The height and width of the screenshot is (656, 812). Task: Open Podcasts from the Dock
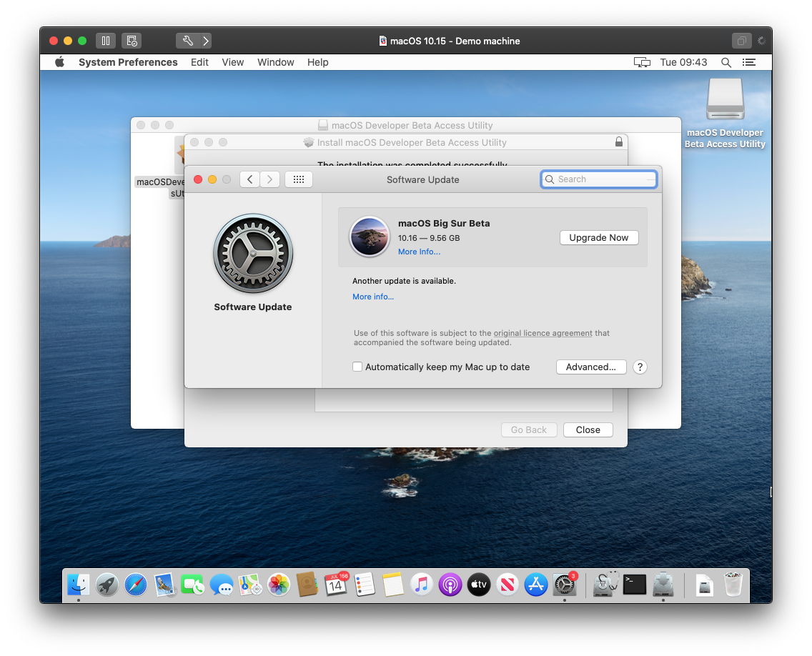tap(450, 585)
